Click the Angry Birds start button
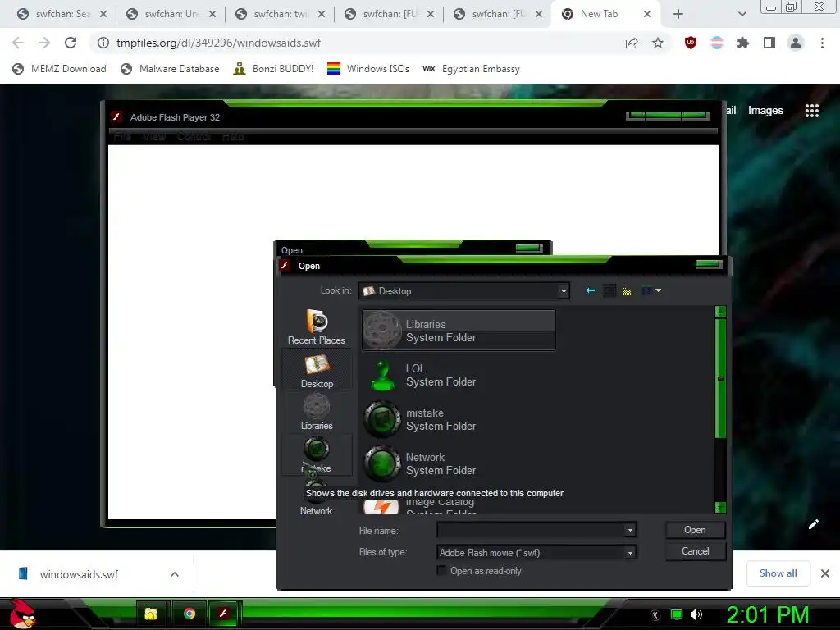The height and width of the screenshot is (630, 840). pos(22,614)
